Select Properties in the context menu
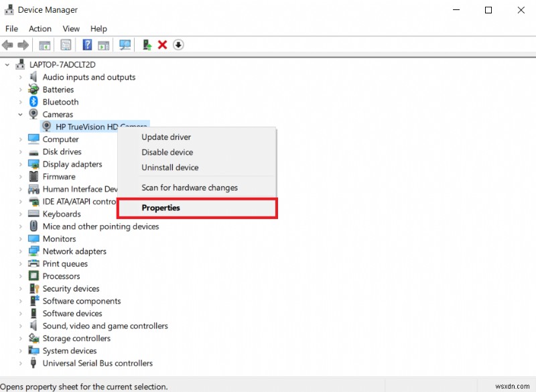Image resolution: width=536 pixels, height=392 pixels. click(197, 208)
